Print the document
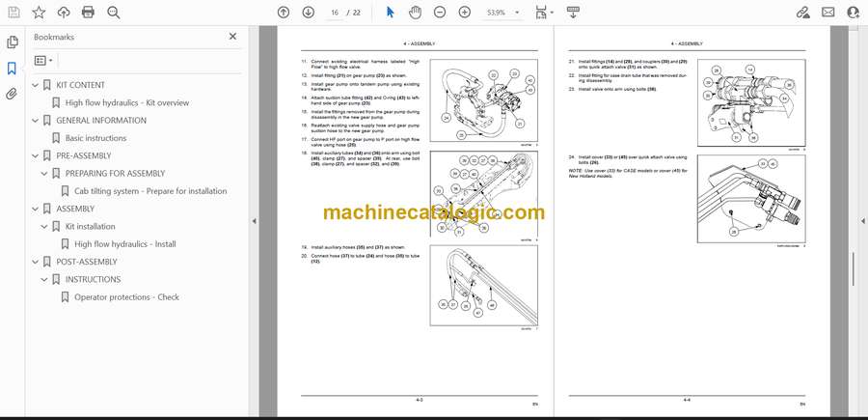The image size is (868, 420). [x=88, y=13]
